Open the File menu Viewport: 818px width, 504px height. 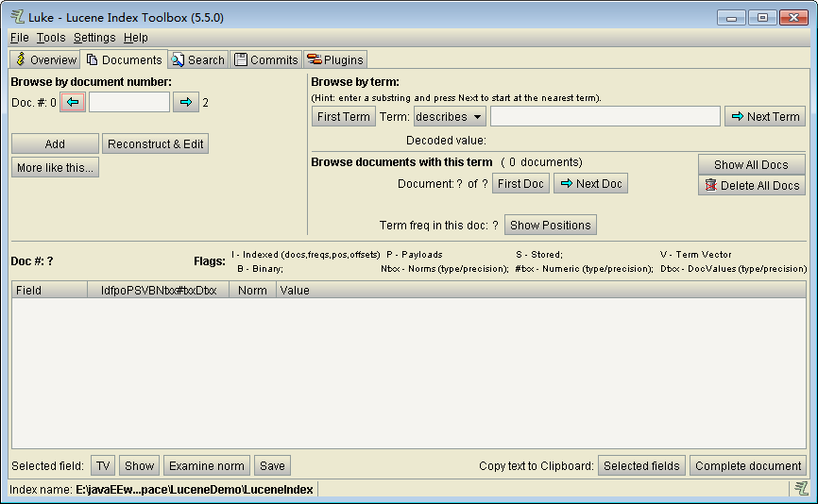click(19, 38)
